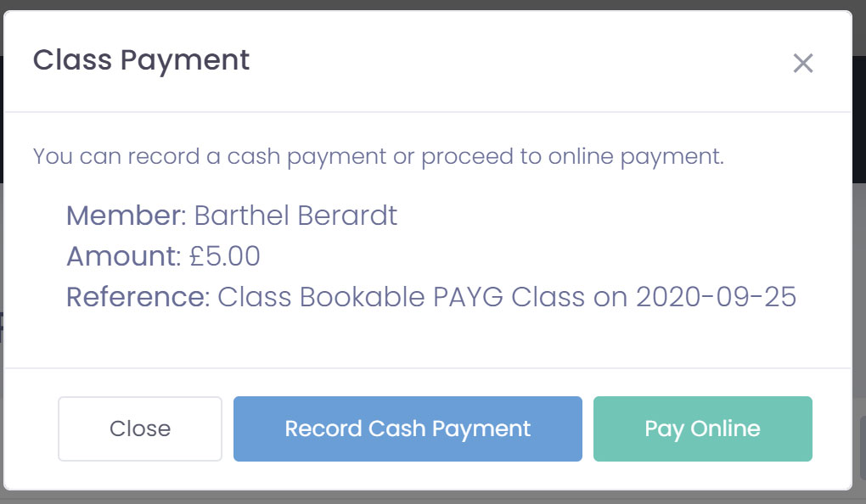Image resolution: width=866 pixels, height=504 pixels.
Task: Click the Amount field label
Action: click(123, 256)
